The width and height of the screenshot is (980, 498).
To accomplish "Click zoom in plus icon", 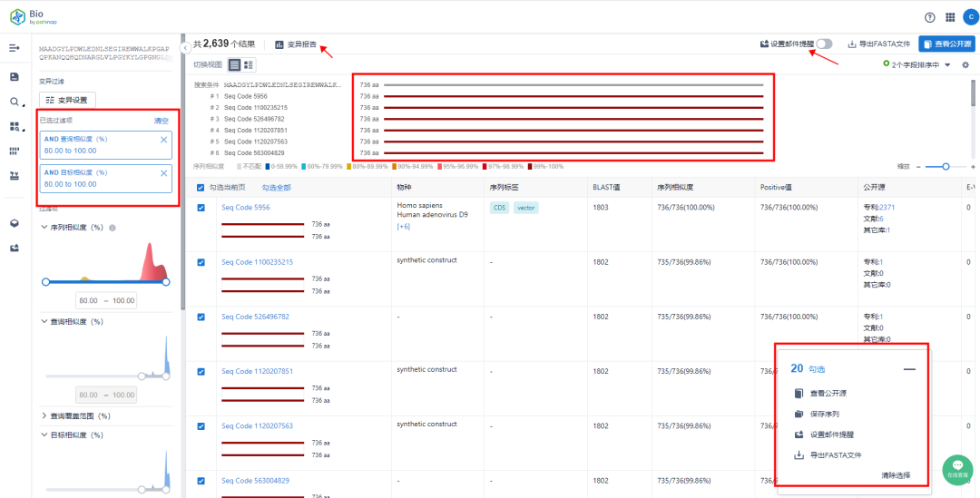I will pyautogui.click(x=973, y=167).
